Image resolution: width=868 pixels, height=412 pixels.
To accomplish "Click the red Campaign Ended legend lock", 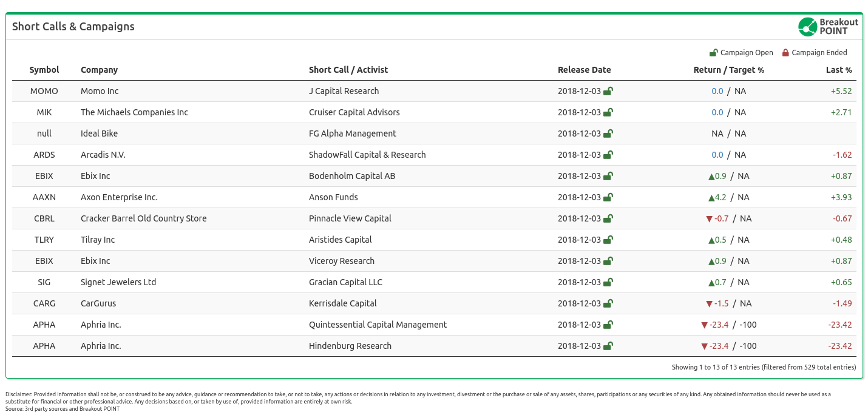I will [x=785, y=53].
